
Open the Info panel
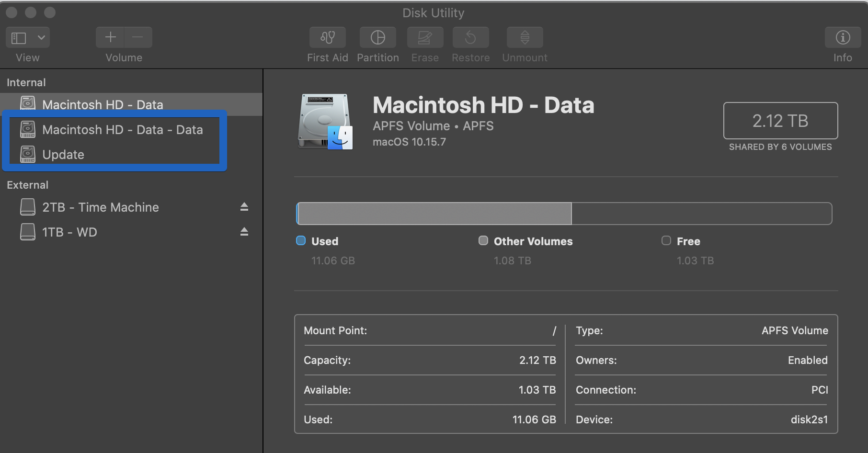coord(842,38)
